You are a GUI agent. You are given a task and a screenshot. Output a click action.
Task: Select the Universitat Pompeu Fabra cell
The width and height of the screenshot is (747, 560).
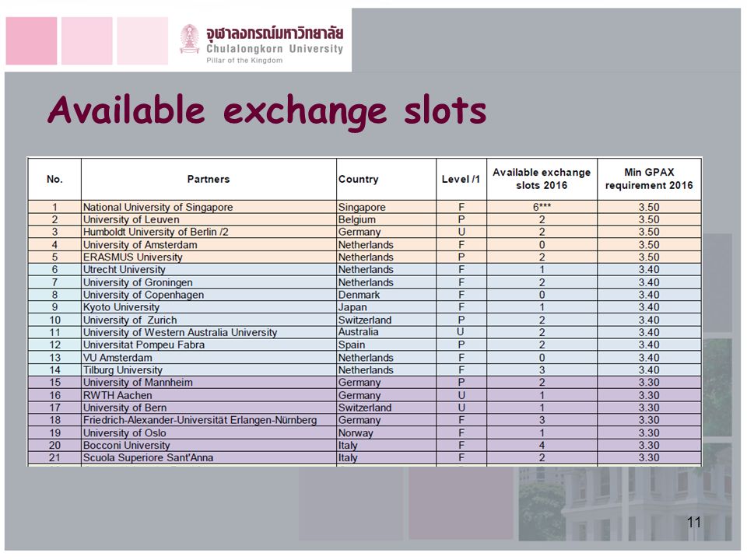pyautogui.click(x=209, y=345)
